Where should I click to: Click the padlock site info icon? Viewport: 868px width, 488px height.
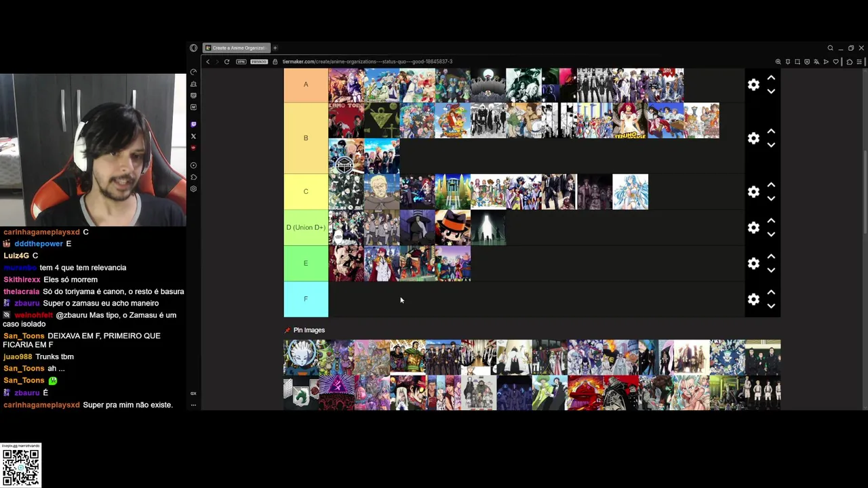click(275, 62)
